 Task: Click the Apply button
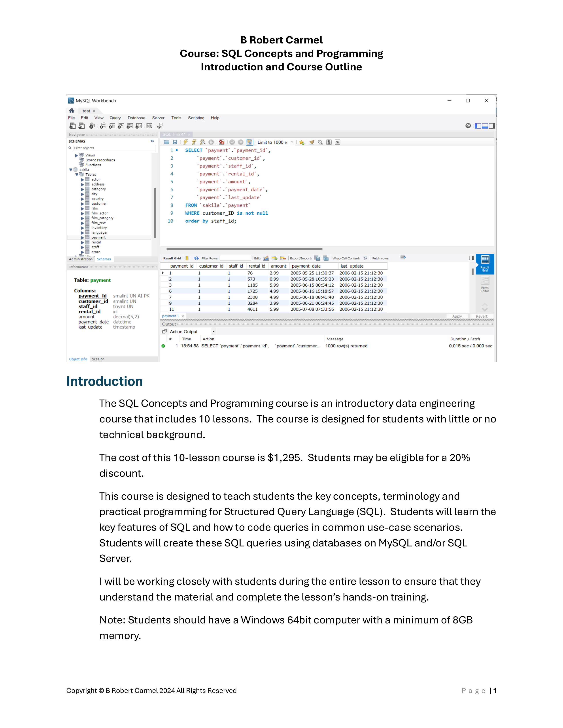(457, 316)
